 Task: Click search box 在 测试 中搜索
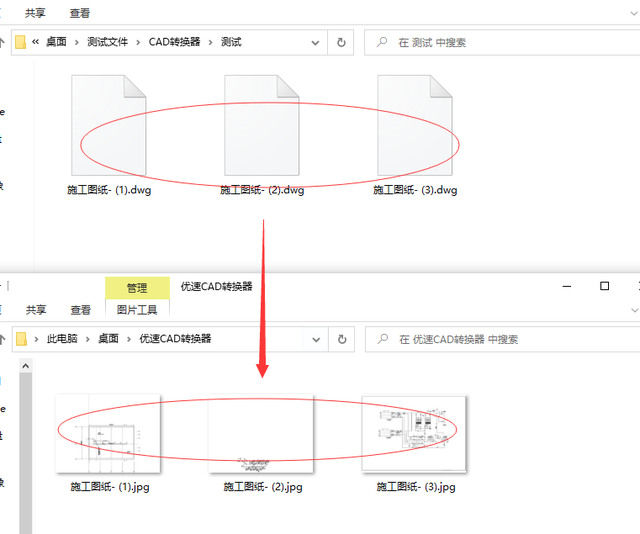[x=502, y=42]
